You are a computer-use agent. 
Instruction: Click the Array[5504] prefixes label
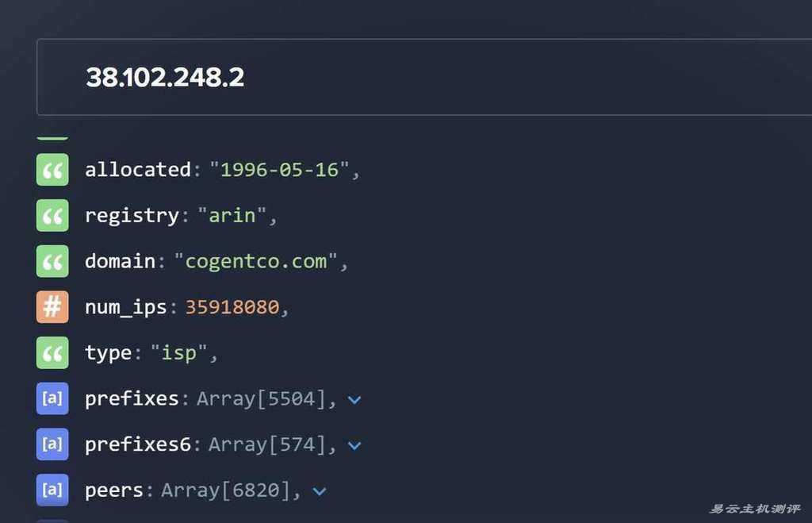262,399
